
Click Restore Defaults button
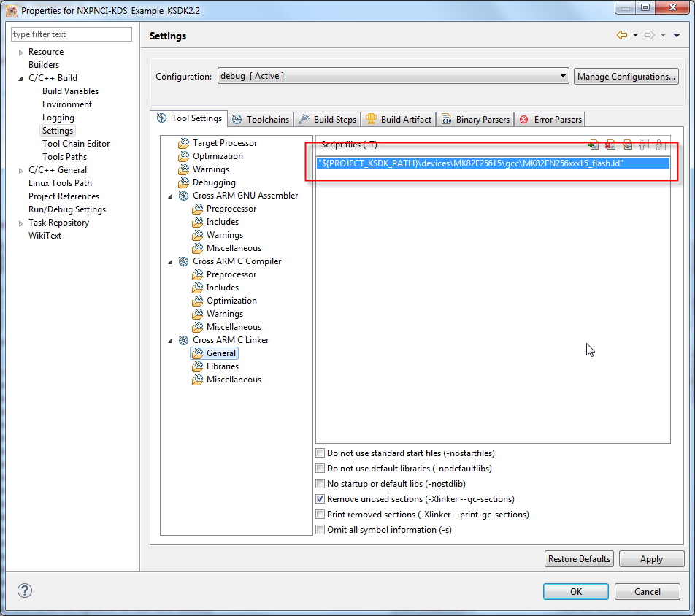pyautogui.click(x=579, y=558)
